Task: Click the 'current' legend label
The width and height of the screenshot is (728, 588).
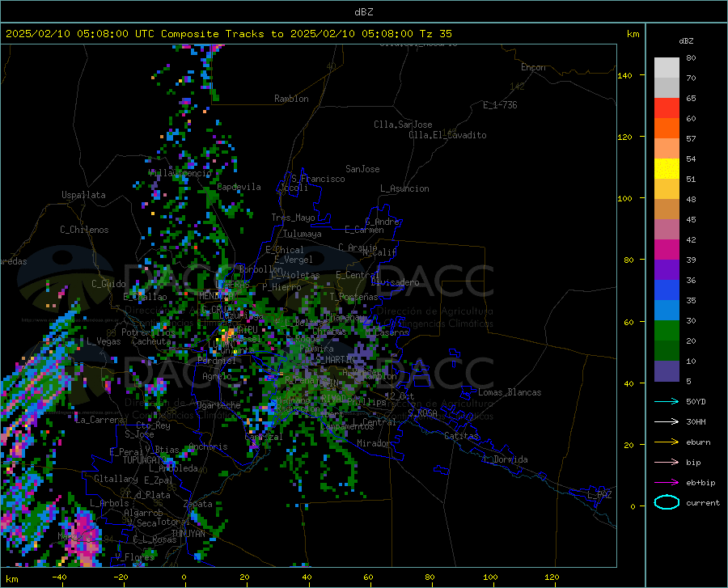Action: coord(703,502)
